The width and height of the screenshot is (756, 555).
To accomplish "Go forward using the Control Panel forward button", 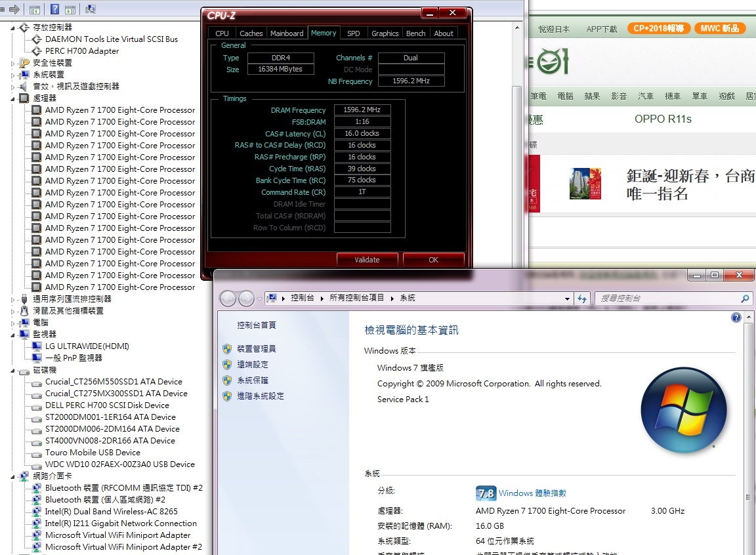I will point(246,298).
